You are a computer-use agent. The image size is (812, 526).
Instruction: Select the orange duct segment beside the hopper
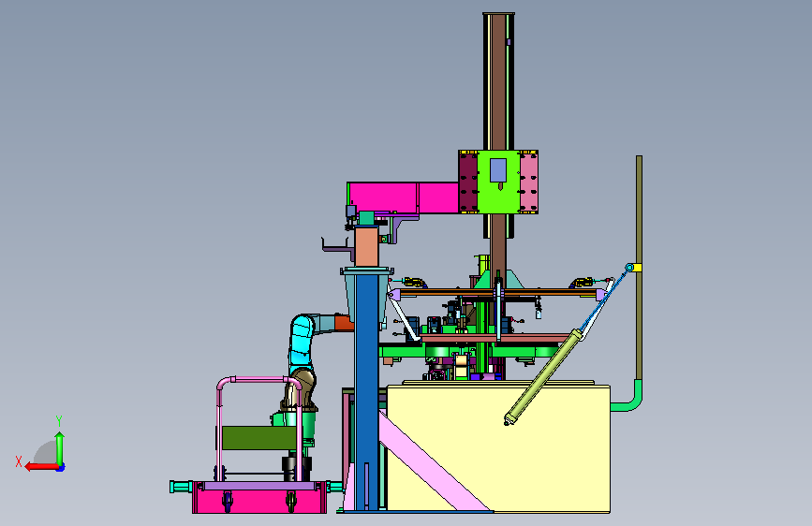345,323
